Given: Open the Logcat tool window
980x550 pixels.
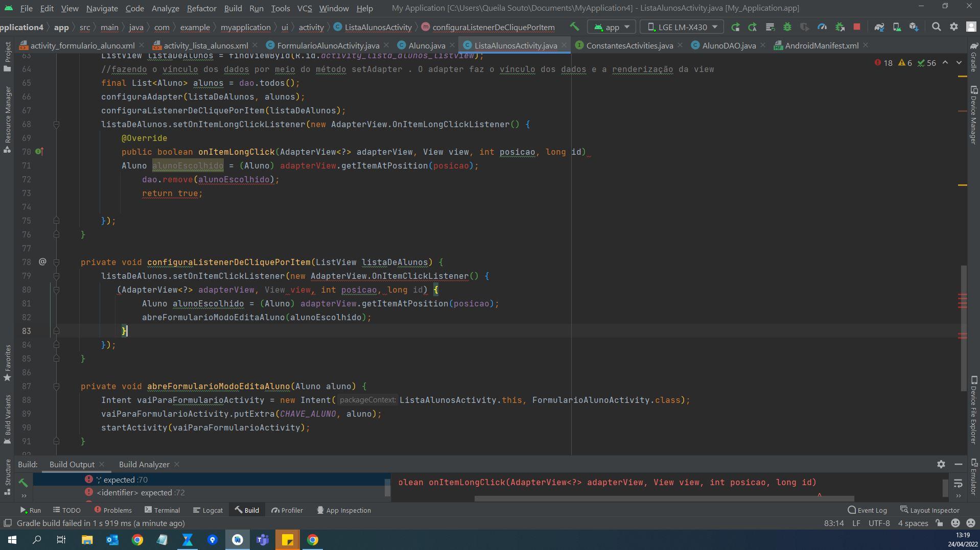Looking at the screenshot, I should (x=208, y=510).
